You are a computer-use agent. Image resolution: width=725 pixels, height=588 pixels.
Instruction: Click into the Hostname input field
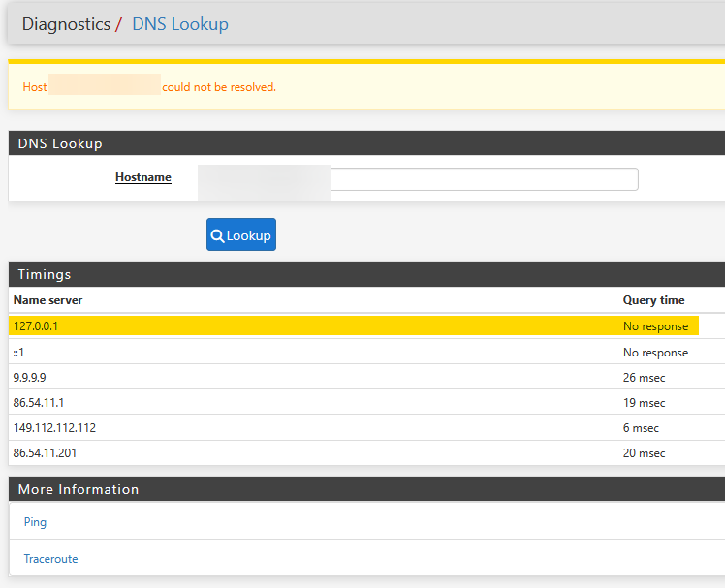(485, 179)
